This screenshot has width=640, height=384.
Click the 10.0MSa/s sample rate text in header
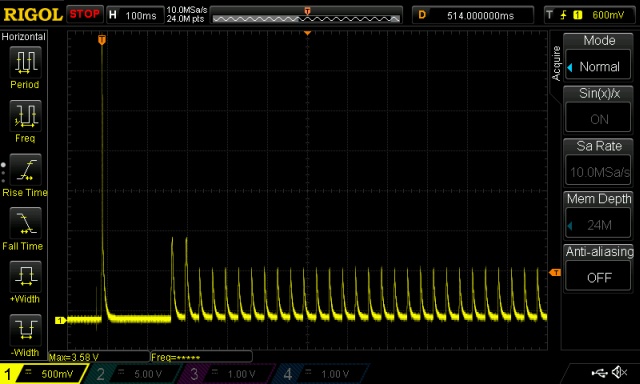(x=187, y=10)
